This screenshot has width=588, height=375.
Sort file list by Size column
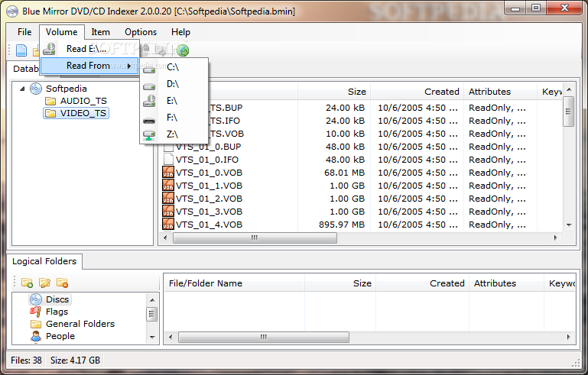(x=334, y=92)
